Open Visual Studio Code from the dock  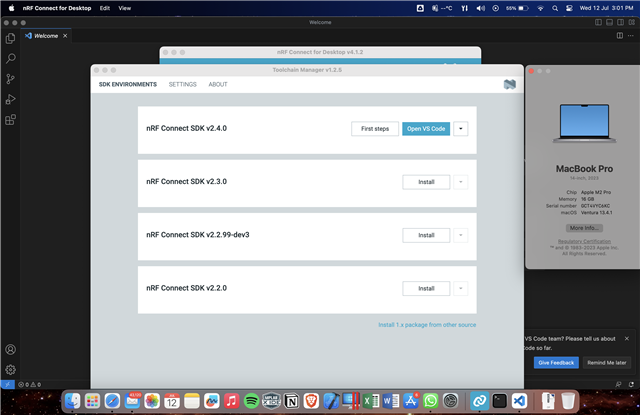(x=519, y=401)
